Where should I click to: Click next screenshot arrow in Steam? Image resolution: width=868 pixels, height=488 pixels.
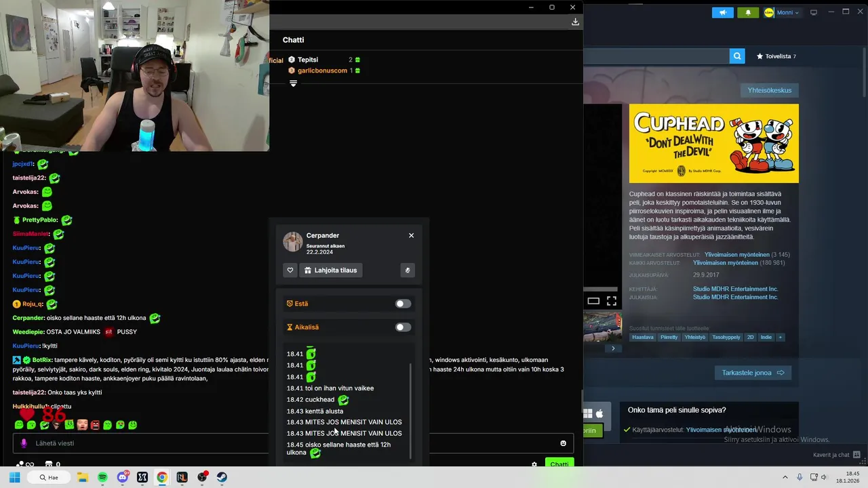613,348
